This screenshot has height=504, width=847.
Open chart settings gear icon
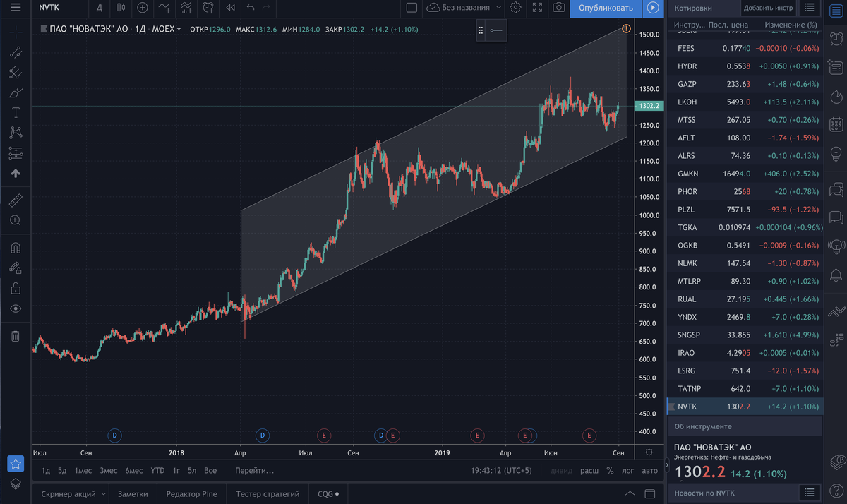pos(516,8)
